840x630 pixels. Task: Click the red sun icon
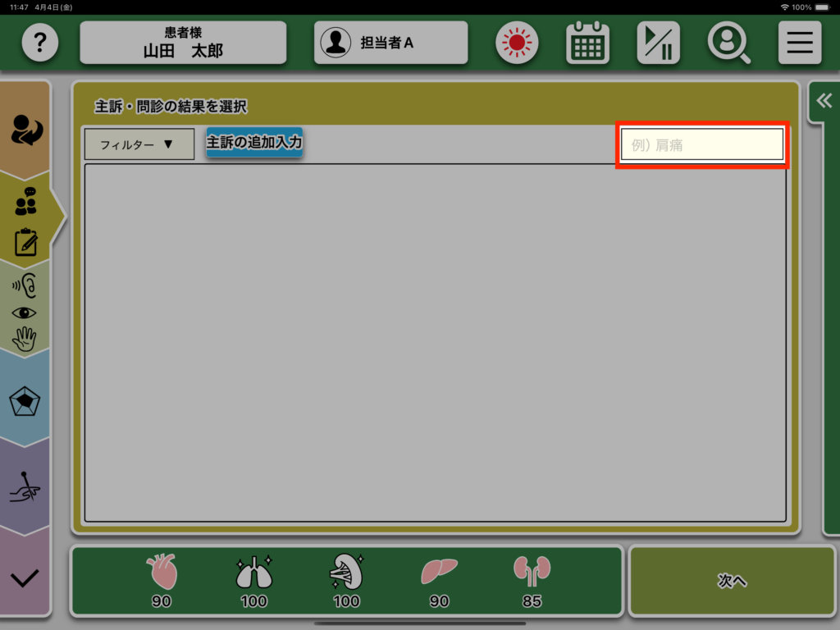(x=516, y=43)
